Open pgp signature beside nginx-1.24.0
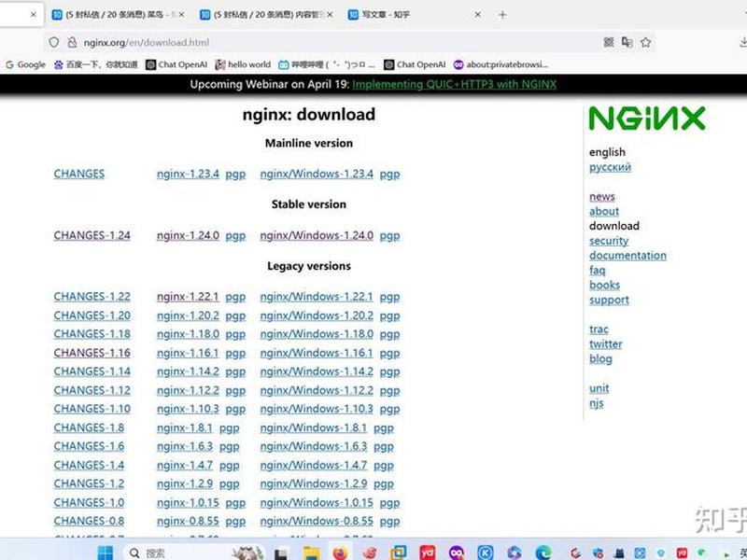This screenshot has height=560, width=747. tap(235, 236)
